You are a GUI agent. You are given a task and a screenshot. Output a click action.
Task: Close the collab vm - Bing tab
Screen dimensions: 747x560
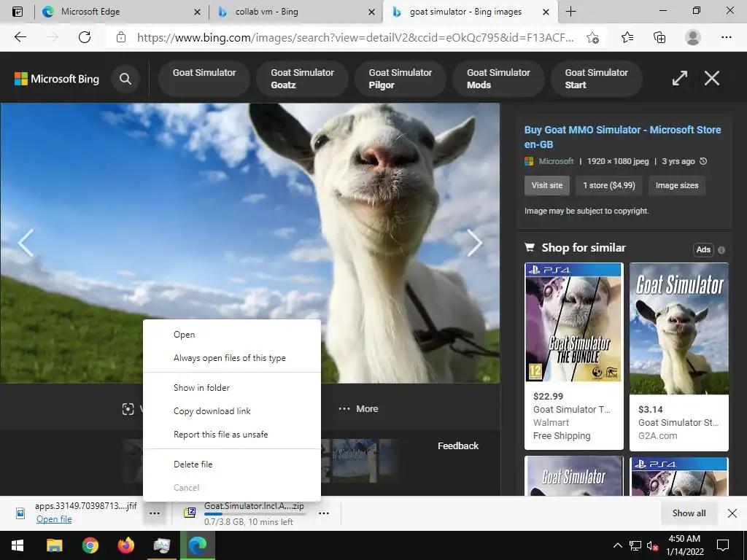(x=371, y=12)
